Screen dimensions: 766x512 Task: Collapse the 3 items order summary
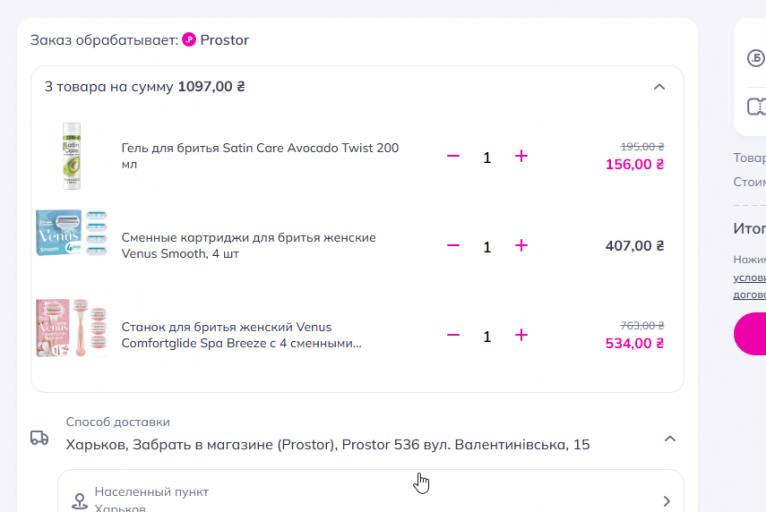point(659,87)
